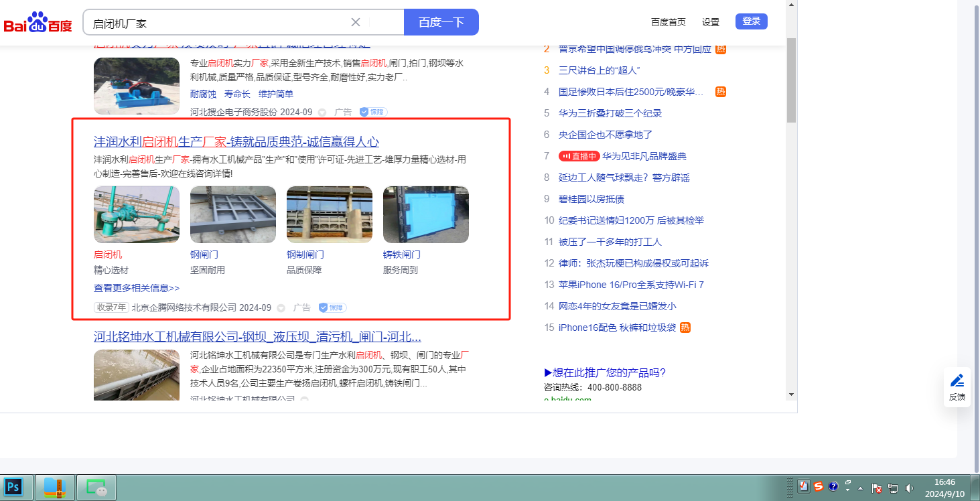Screen dimensions: 980x501
Task: Click the volume speaker tray icon
Action: [x=909, y=488]
